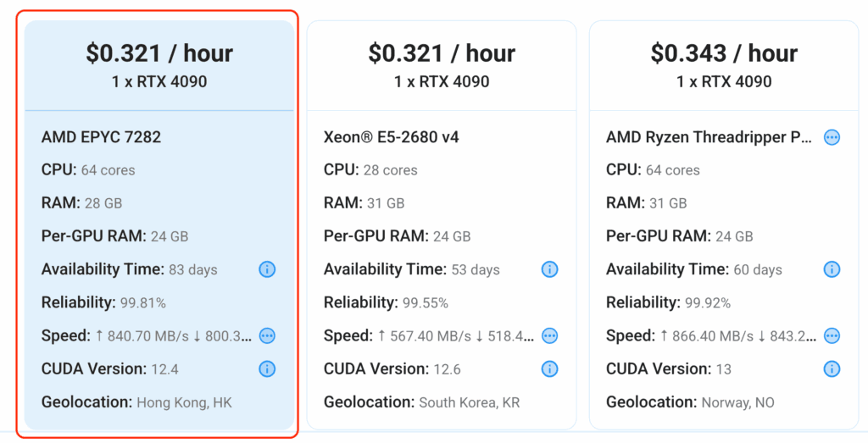This screenshot has height=443, width=868.
Task: Expand truncated speed on South Korea card
Action: (x=549, y=335)
